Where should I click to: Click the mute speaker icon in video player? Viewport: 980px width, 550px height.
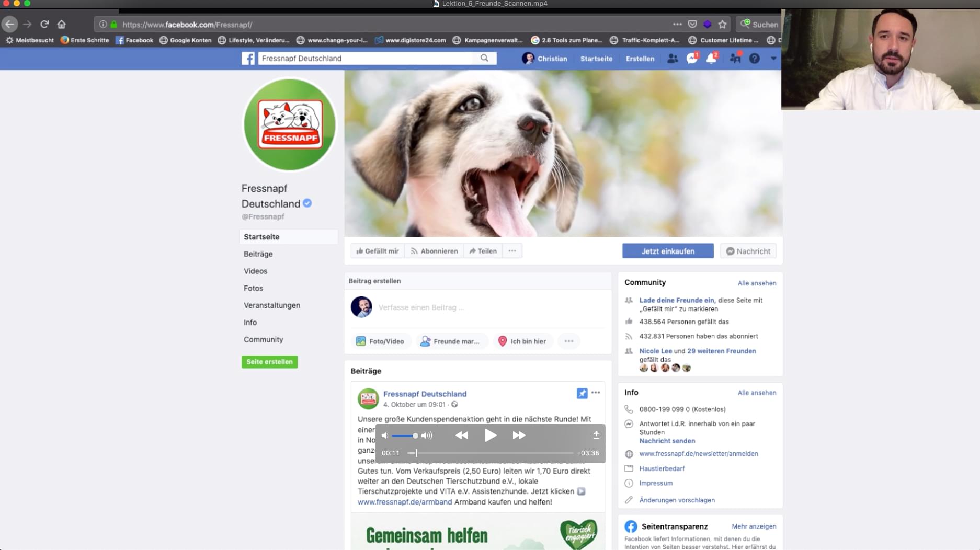(x=385, y=436)
